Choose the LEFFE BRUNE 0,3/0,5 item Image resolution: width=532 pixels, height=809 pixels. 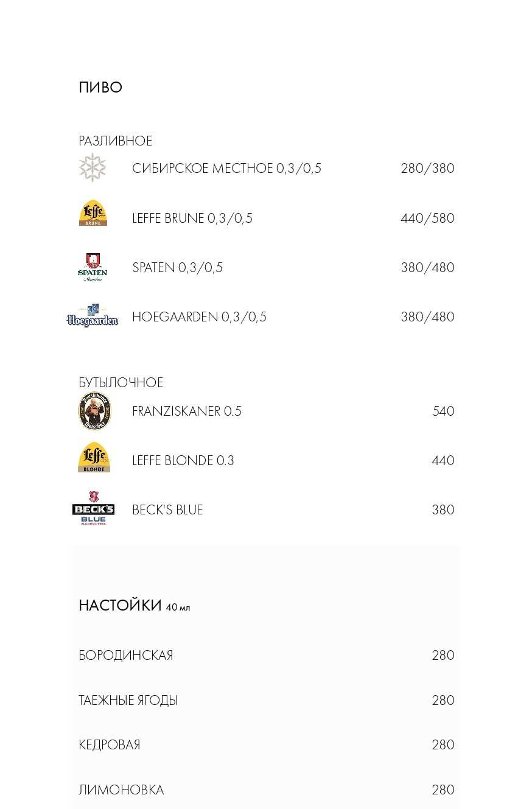[x=192, y=219]
